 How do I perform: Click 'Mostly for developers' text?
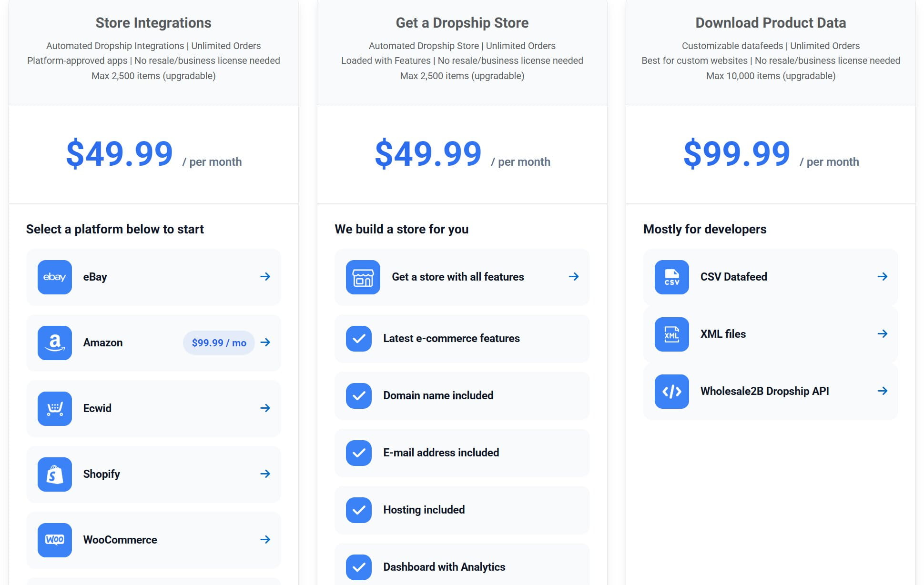pyautogui.click(x=705, y=229)
